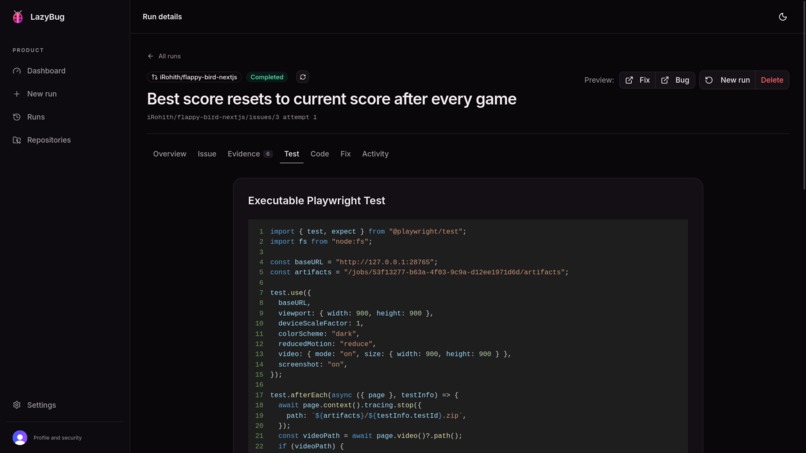Click the Evidence count badge
Image resolution: width=806 pixels, height=453 pixels.
click(268, 154)
